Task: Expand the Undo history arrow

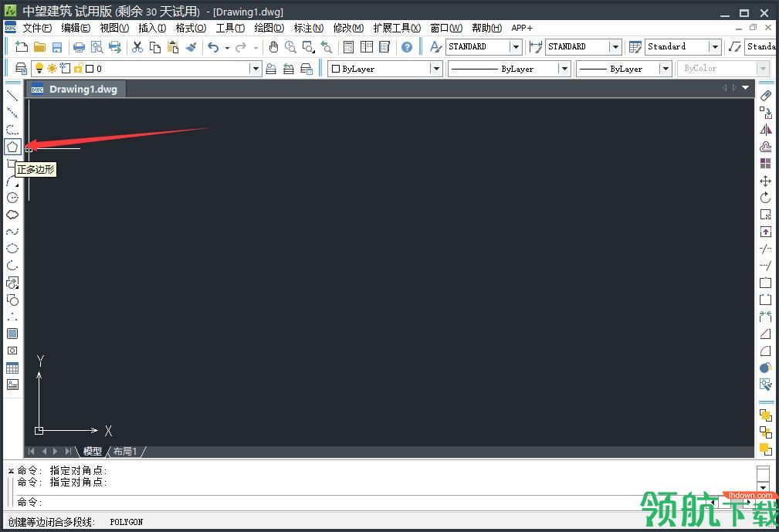Action: pos(227,48)
